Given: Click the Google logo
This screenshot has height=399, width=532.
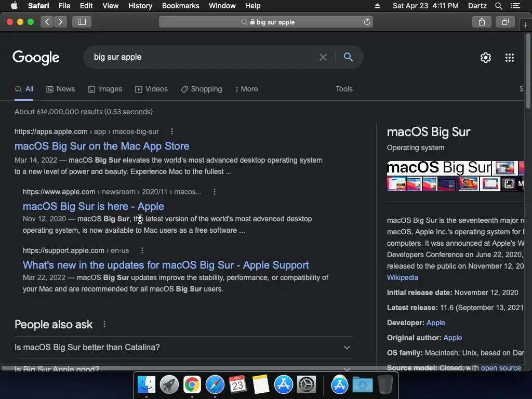Looking at the screenshot, I should click(36, 58).
